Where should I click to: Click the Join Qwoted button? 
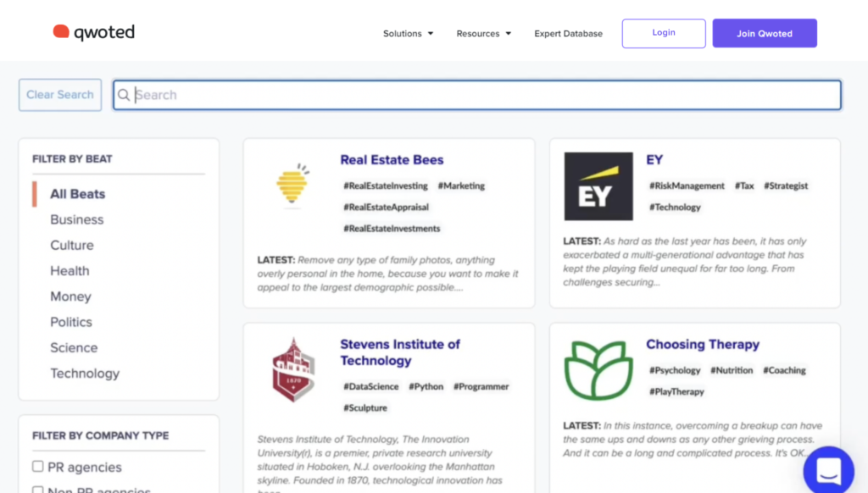point(765,33)
